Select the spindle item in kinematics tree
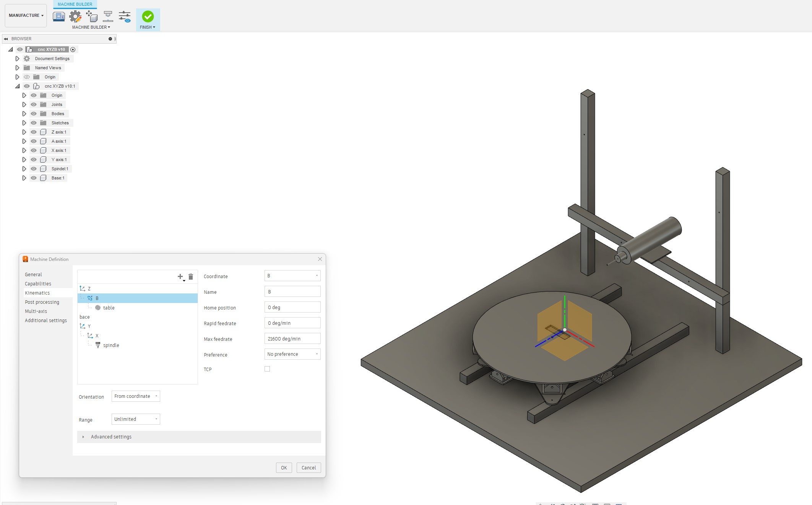The height and width of the screenshot is (505, 812). tap(138, 345)
